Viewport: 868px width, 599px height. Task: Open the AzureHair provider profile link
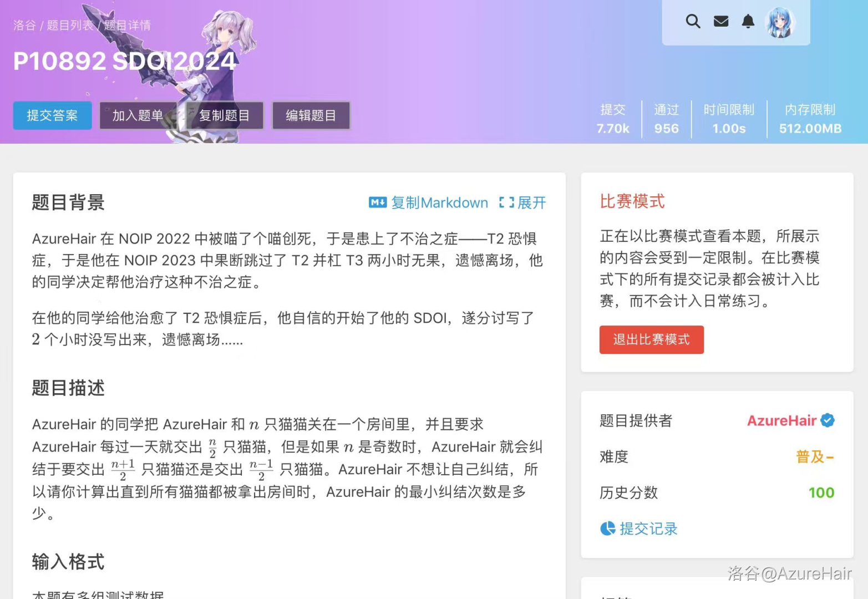point(781,420)
